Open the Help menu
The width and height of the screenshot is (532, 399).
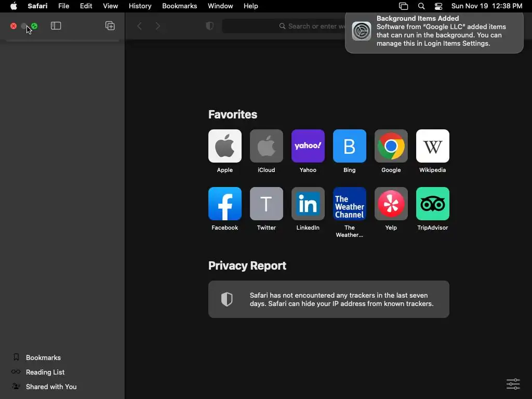coord(251,6)
